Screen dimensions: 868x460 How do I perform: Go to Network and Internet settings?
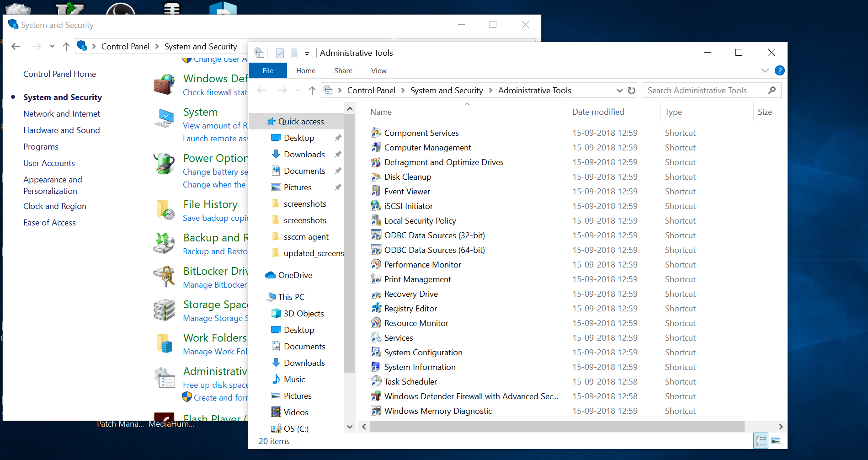click(x=62, y=113)
